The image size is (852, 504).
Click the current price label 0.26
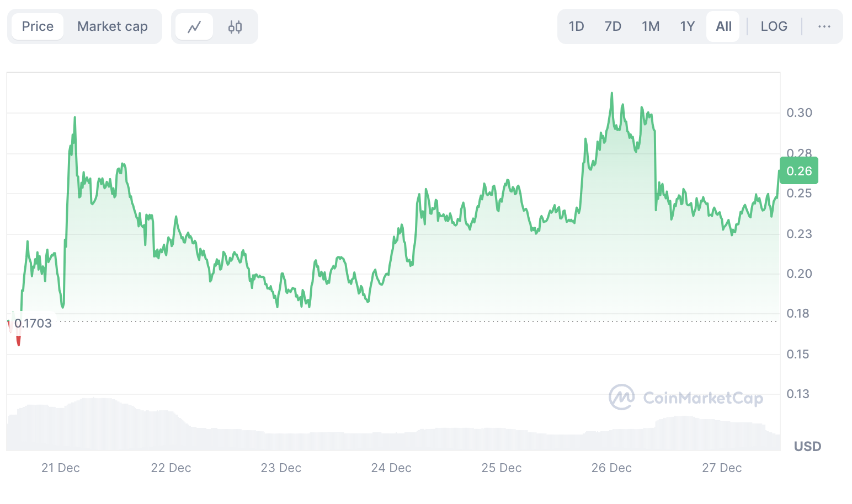tap(798, 171)
